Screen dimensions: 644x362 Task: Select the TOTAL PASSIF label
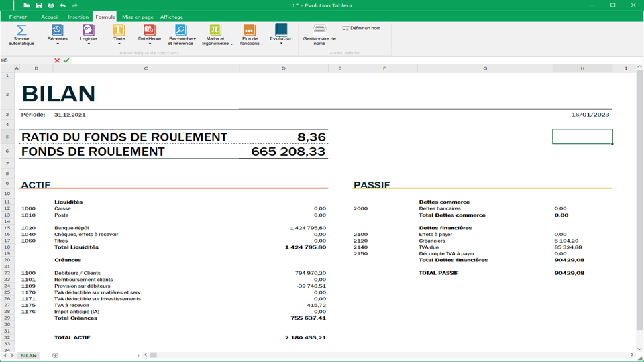coord(439,273)
